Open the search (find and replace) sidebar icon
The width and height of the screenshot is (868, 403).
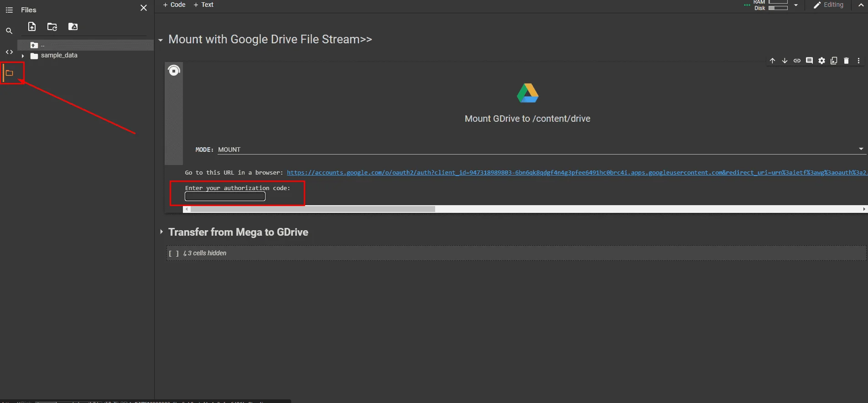coord(9,31)
